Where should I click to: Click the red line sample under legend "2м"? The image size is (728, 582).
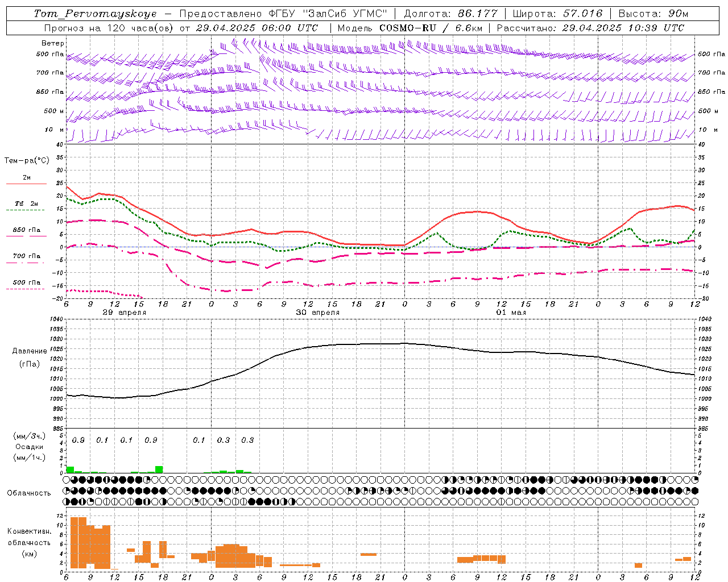coord(26,184)
